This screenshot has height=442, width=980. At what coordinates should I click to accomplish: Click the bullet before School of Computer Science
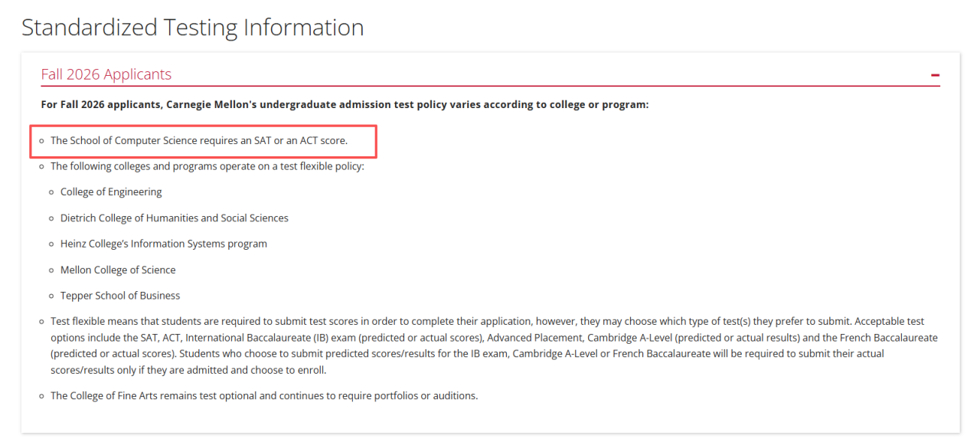(42, 141)
